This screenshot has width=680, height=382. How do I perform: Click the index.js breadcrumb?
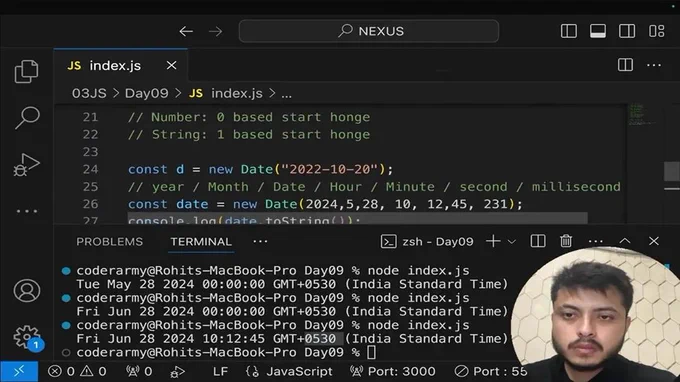226,93
